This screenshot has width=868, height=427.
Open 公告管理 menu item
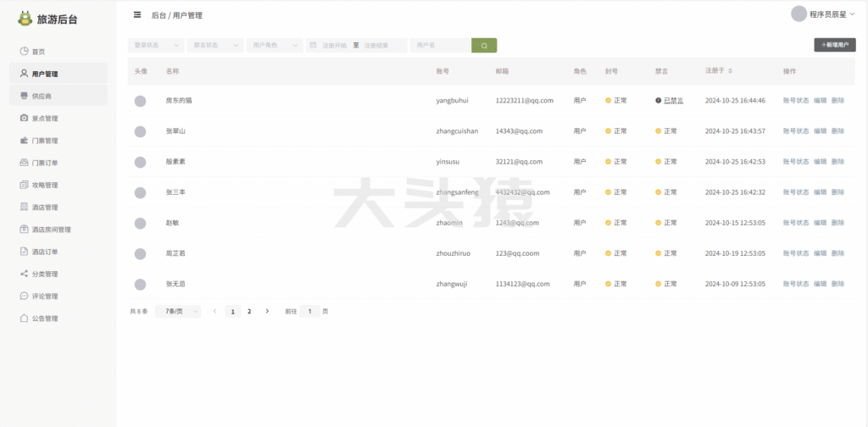[58, 318]
